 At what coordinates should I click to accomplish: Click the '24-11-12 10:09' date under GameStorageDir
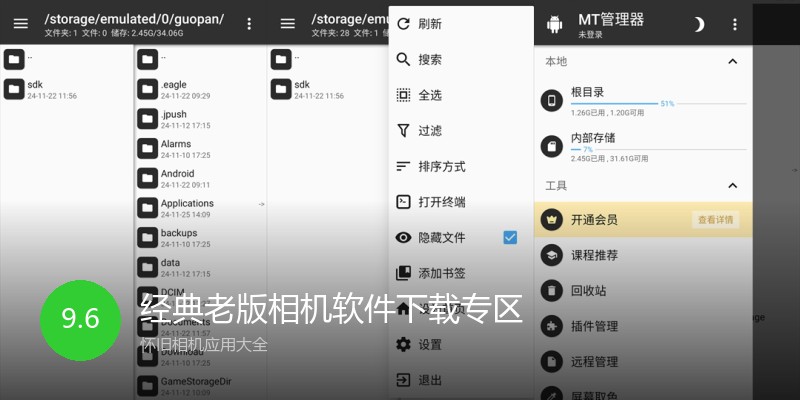tap(185, 392)
